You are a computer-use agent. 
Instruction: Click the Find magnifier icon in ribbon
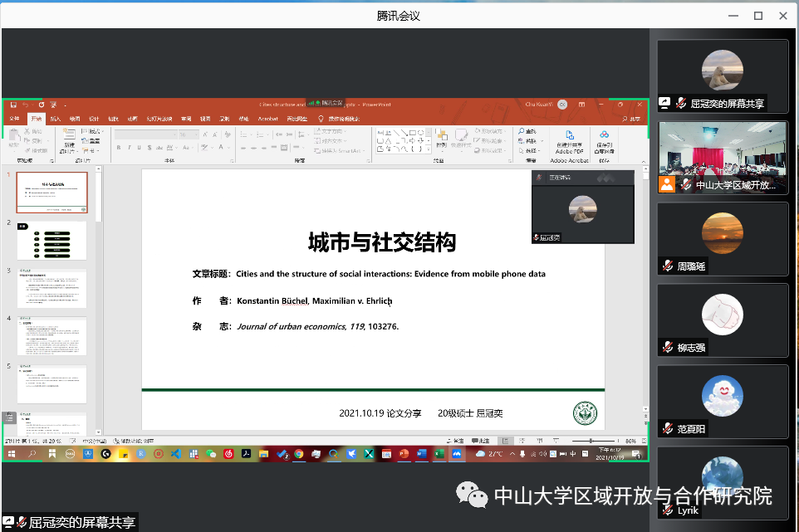(521, 132)
